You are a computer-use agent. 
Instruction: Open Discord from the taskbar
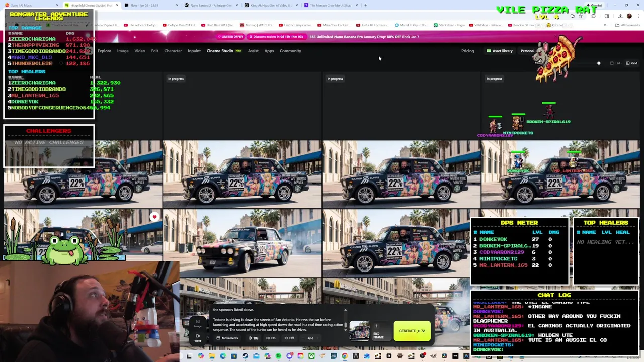(289, 356)
